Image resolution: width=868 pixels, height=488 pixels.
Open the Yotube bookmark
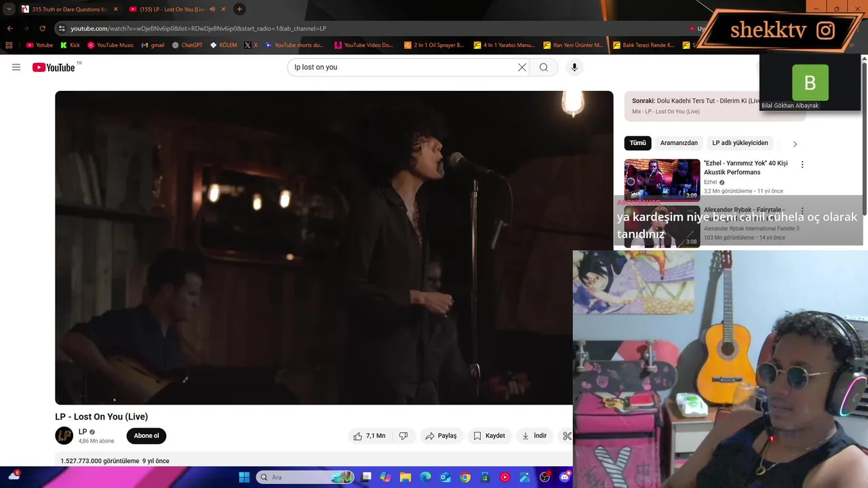pyautogui.click(x=39, y=45)
